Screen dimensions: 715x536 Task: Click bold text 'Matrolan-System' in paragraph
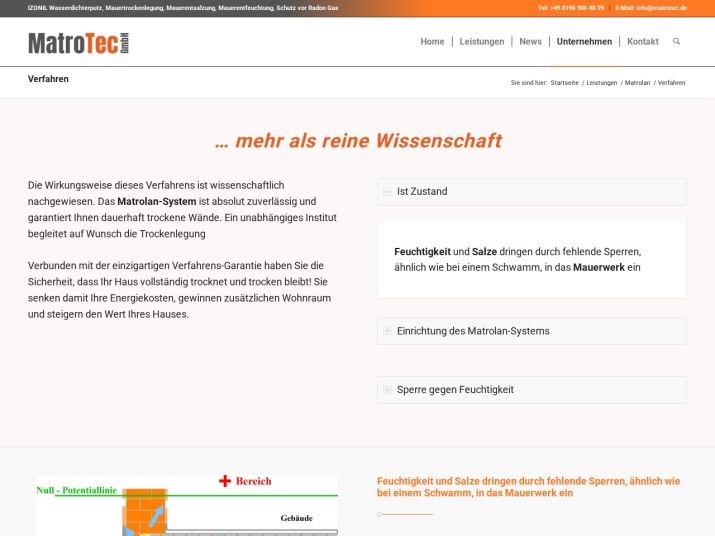[x=156, y=202]
